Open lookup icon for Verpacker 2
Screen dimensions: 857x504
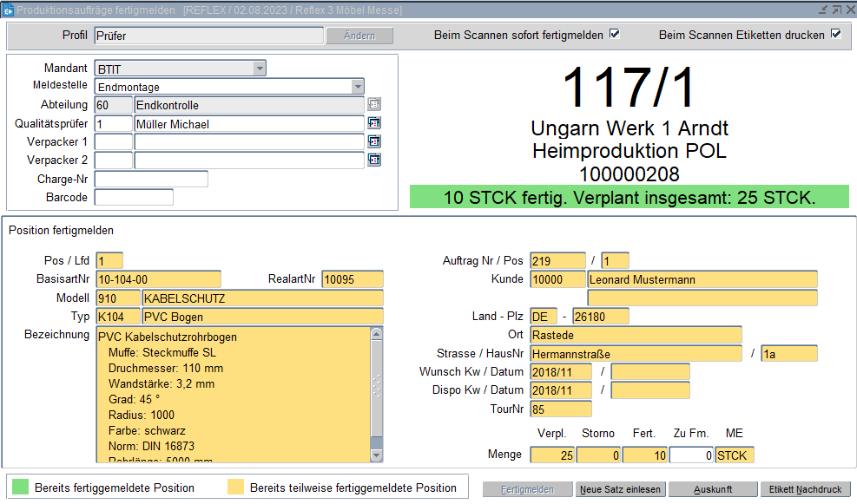tap(374, 160)
